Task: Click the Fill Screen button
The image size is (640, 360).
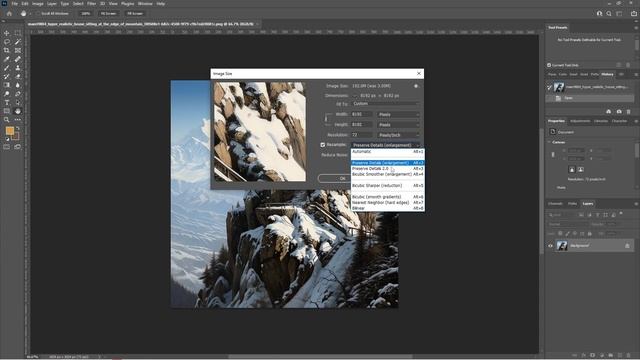Action: 135,13
